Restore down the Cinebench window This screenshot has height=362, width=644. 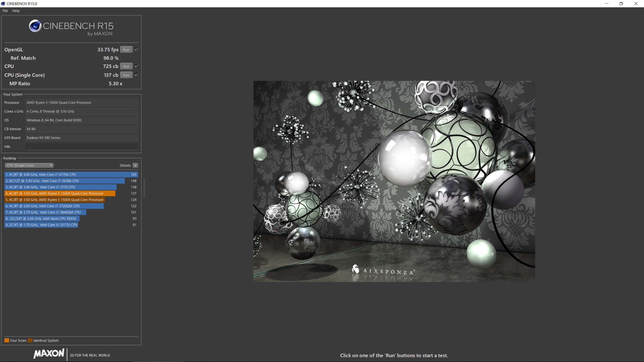(x=621, y=4)
